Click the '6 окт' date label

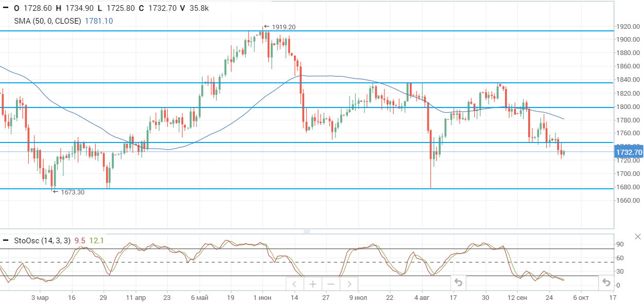point(581,297)
